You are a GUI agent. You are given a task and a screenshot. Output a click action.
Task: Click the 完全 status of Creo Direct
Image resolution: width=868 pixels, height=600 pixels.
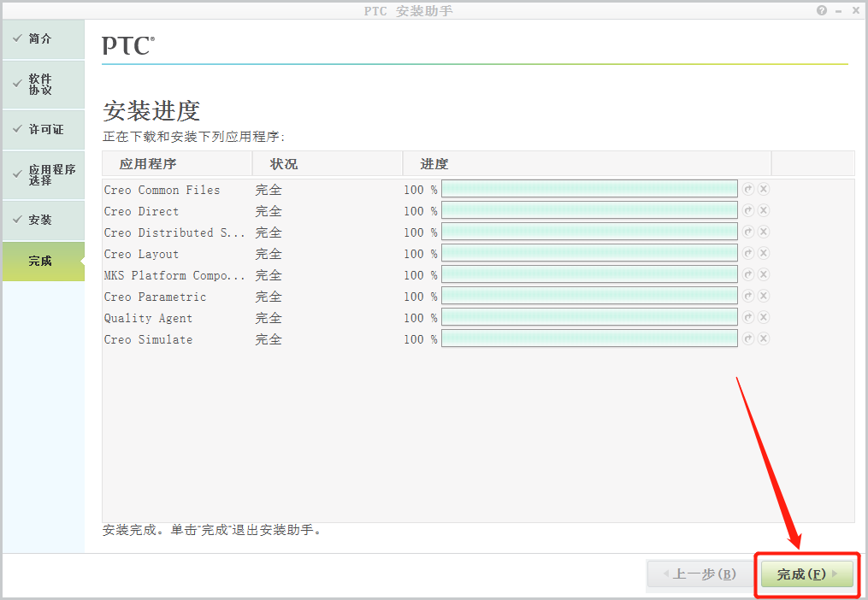pyautogui.click(x=269, y=211)
